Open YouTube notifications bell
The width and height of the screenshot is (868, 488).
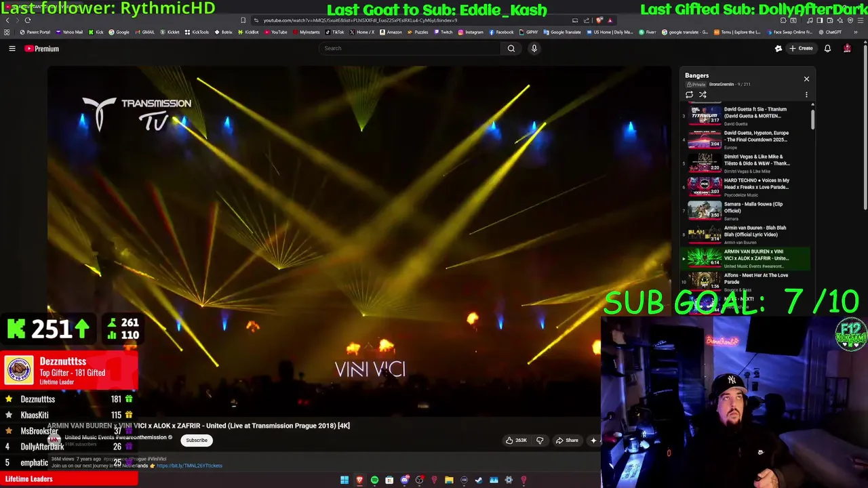click(x=827, y=48)
